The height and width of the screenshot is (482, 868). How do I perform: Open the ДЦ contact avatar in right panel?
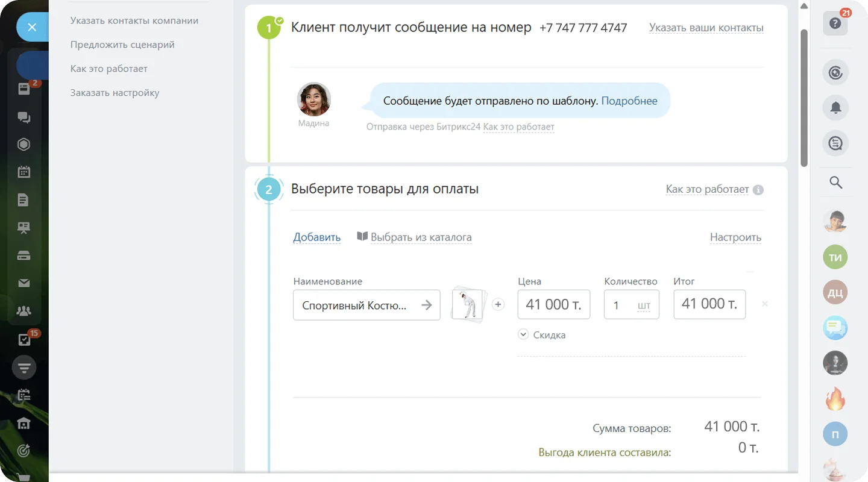coord(835,293)
